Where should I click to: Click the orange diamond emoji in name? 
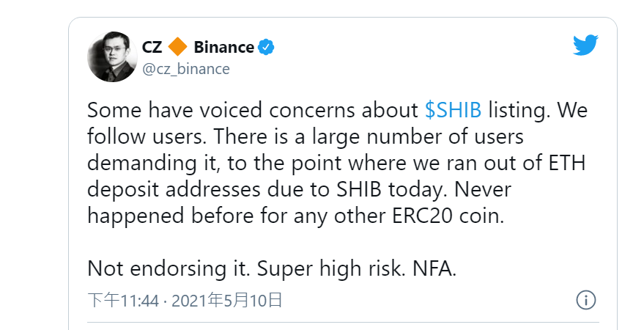coord(177,47)
